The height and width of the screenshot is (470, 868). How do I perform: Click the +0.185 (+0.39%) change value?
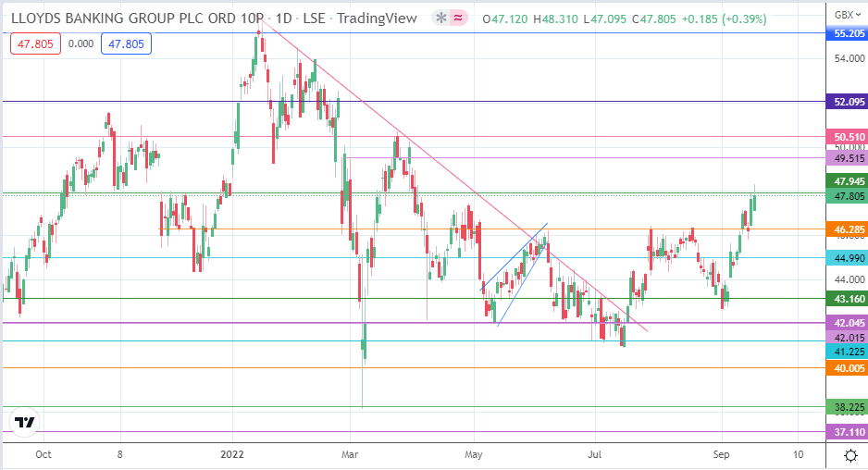[x=724, y=19]
